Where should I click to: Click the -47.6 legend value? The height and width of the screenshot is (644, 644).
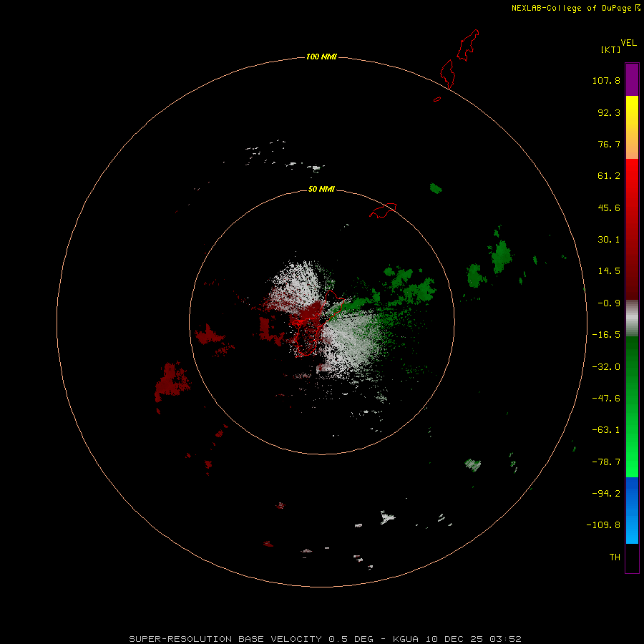tap(606, 399)
